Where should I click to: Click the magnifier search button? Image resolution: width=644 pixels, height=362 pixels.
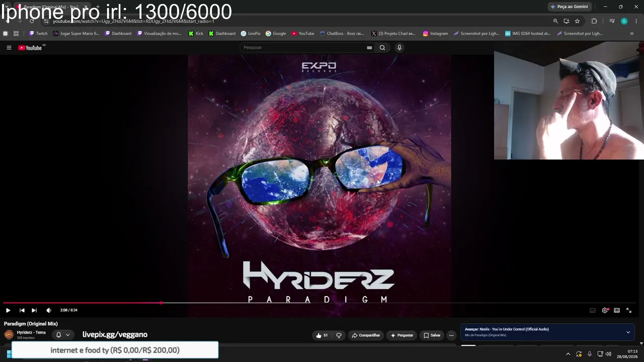pos(382,48)
